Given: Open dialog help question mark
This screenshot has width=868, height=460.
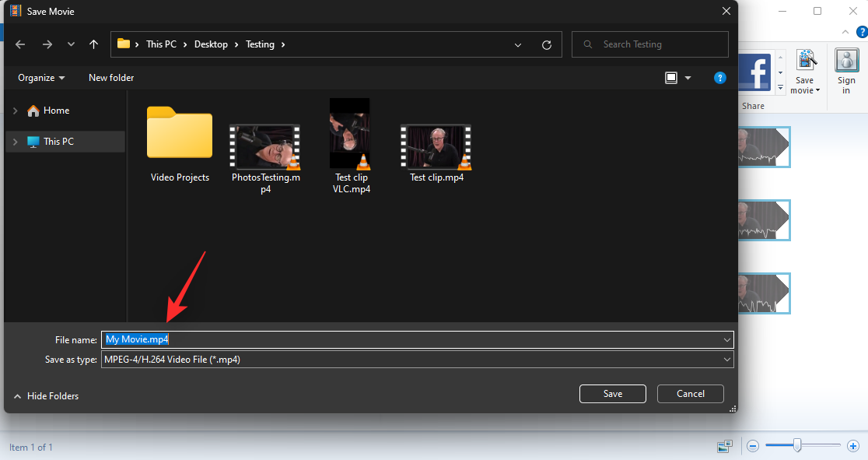Looking at the screenshot, I should pos(719,78).
